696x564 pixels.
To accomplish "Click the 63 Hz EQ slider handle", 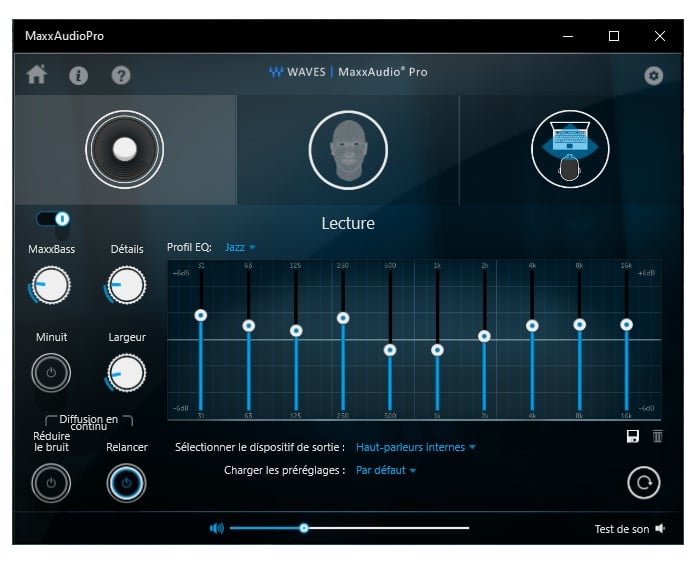I will 249,326.
